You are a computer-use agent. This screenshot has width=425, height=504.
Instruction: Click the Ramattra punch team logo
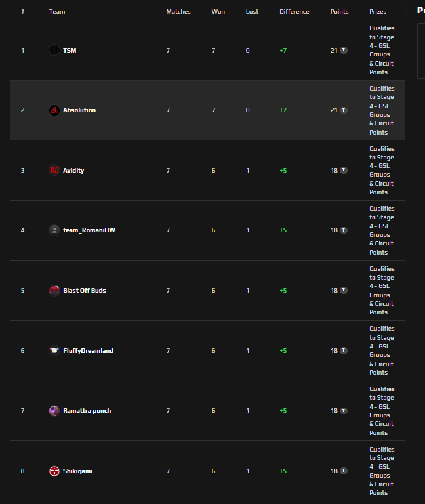[54, 410]
